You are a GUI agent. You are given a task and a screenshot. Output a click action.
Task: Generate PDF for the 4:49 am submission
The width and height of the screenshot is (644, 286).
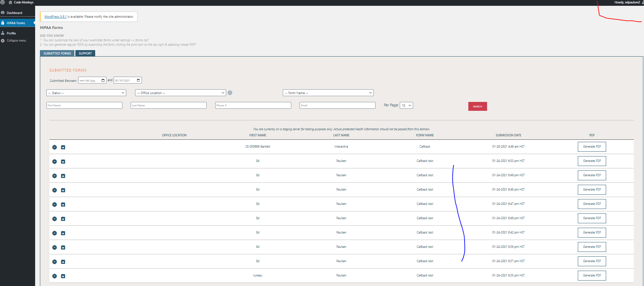click(x=592, y=147)
